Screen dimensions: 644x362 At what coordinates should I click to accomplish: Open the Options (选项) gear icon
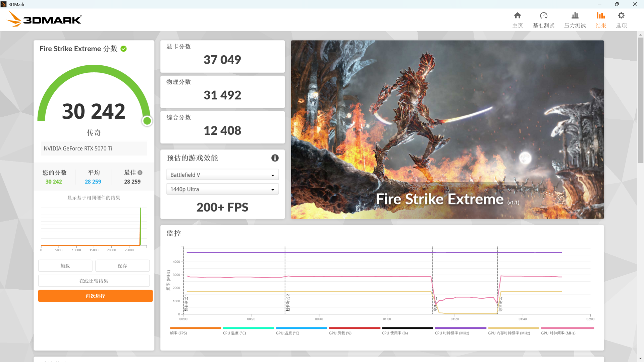621,16
